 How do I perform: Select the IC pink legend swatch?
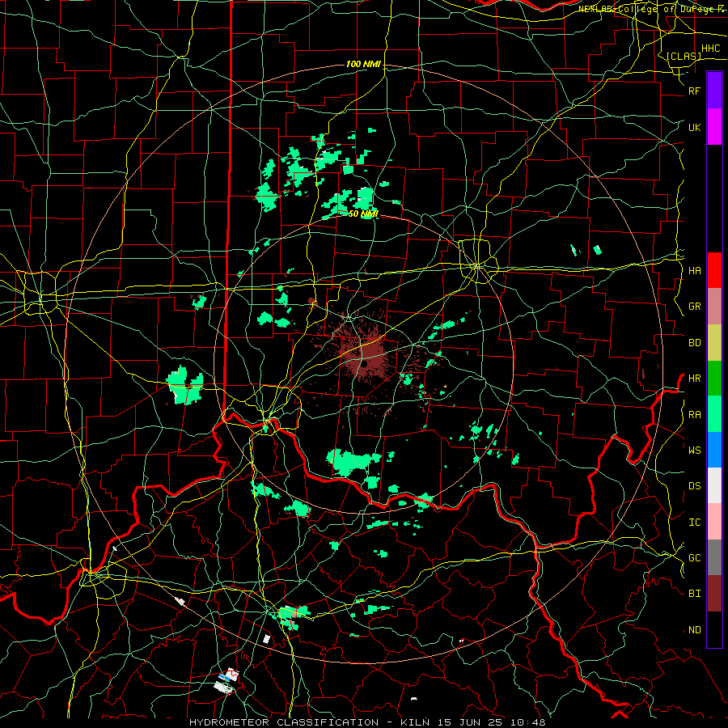click(714, 522)
